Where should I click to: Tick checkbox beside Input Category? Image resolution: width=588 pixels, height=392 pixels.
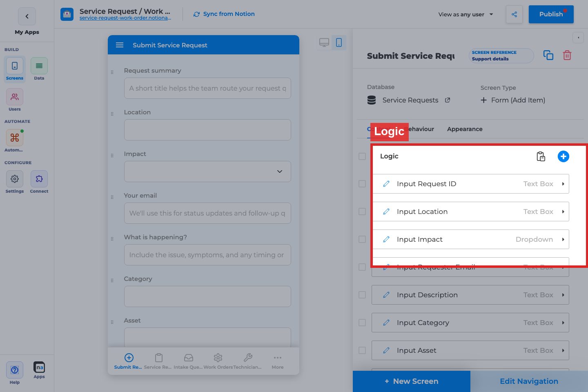pos(362,323)
